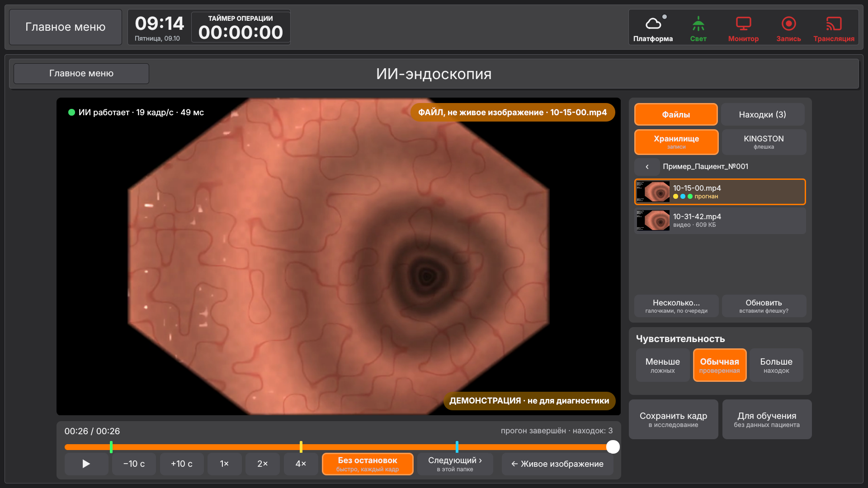Expand Пример_Пациент_№001 folder path
This screenshot has height=488, width=868.
point(705,167)
